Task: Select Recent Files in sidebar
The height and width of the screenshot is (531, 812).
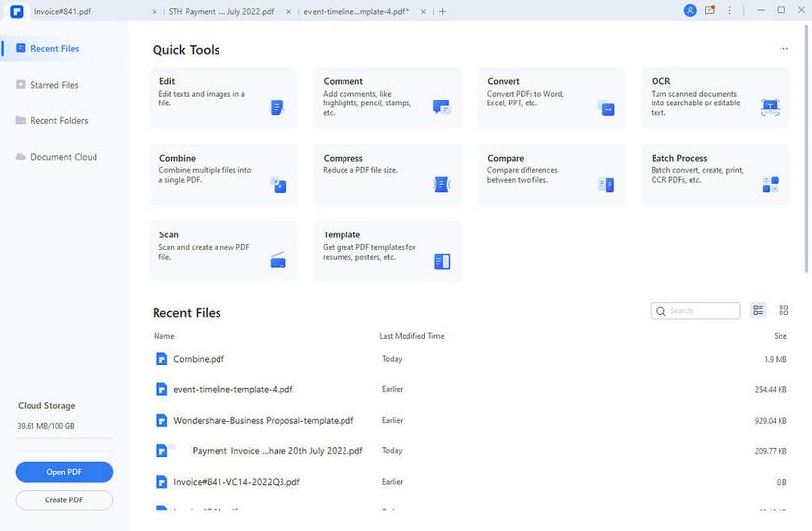Action: (x=63, y=48)
